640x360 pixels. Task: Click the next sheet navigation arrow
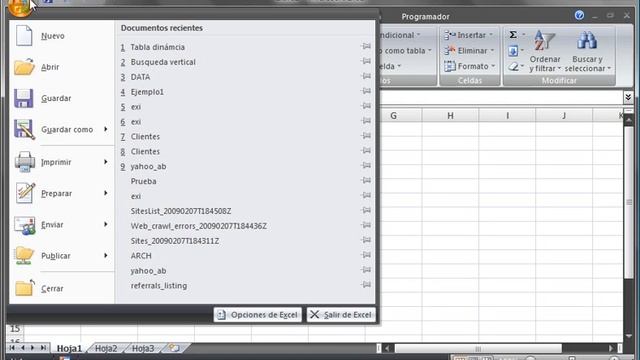click(33, 348)
